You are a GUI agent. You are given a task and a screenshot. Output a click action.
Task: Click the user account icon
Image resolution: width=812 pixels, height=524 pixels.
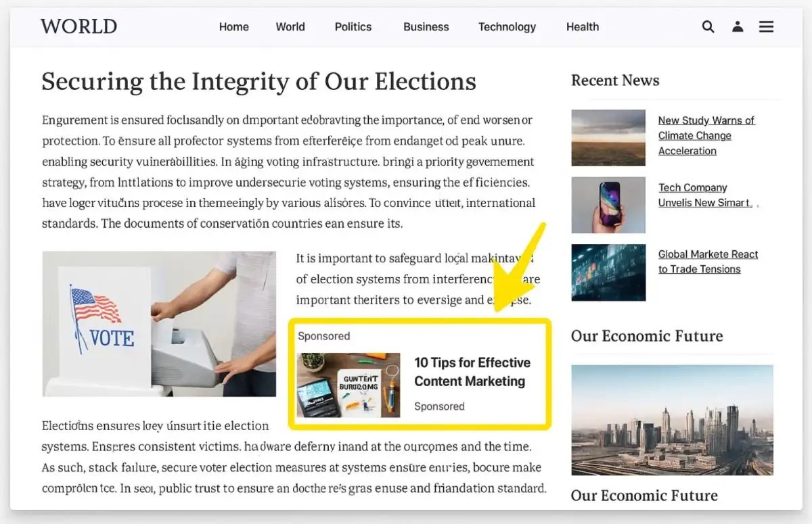click(x=738, y=26)
